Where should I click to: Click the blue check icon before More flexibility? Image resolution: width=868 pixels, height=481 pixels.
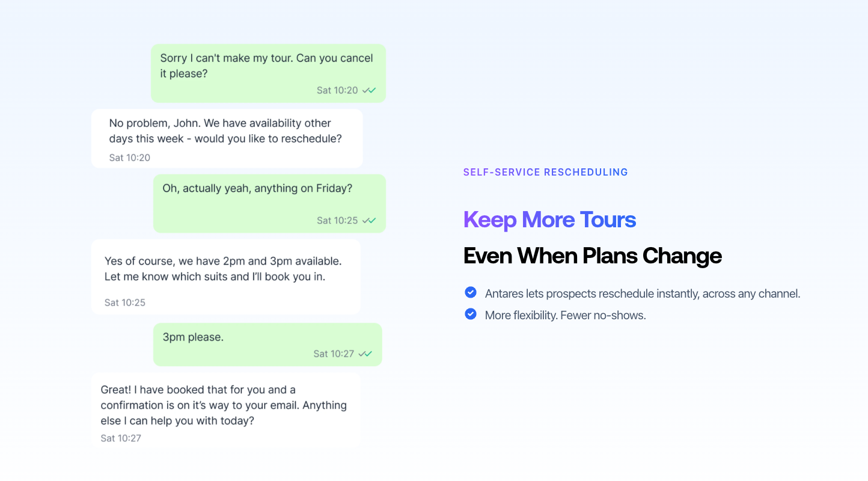pyautogui.click(x=471, y=314)
